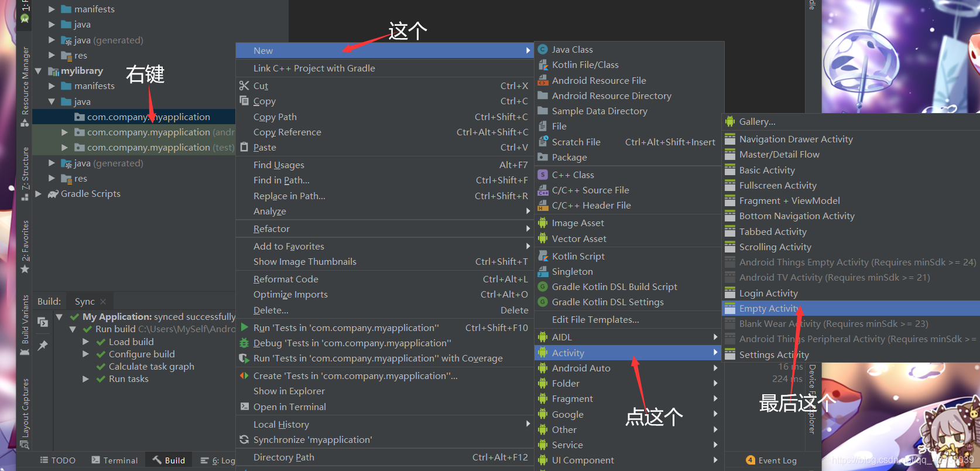Expand the Configure build step
This screenshot has width=980, height=471.
click(x=86, y=354)
